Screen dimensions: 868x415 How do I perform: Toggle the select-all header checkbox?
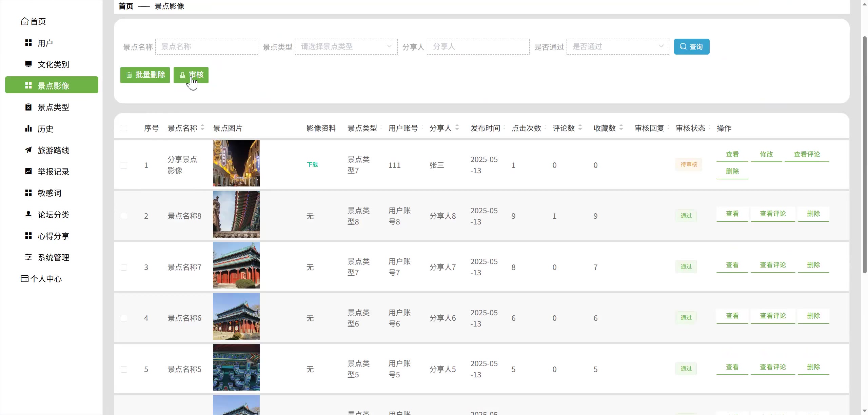tap(124, 128)
